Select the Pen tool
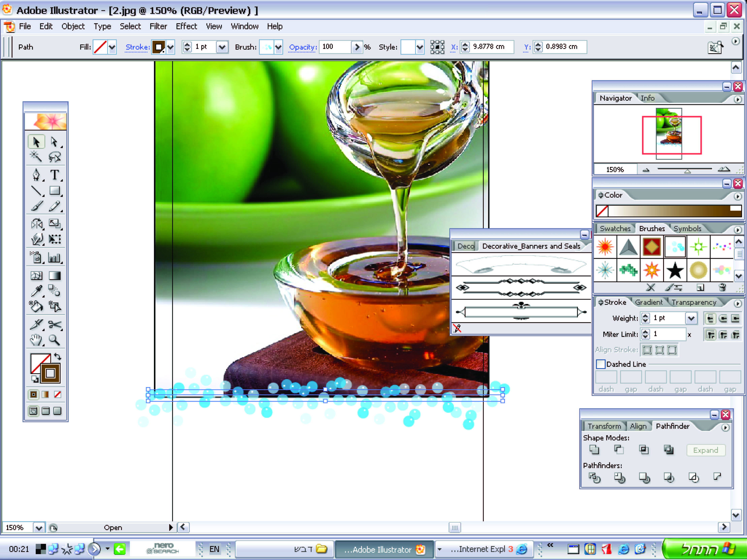Screen dimensions: 747x560 [x=36, y=175]
